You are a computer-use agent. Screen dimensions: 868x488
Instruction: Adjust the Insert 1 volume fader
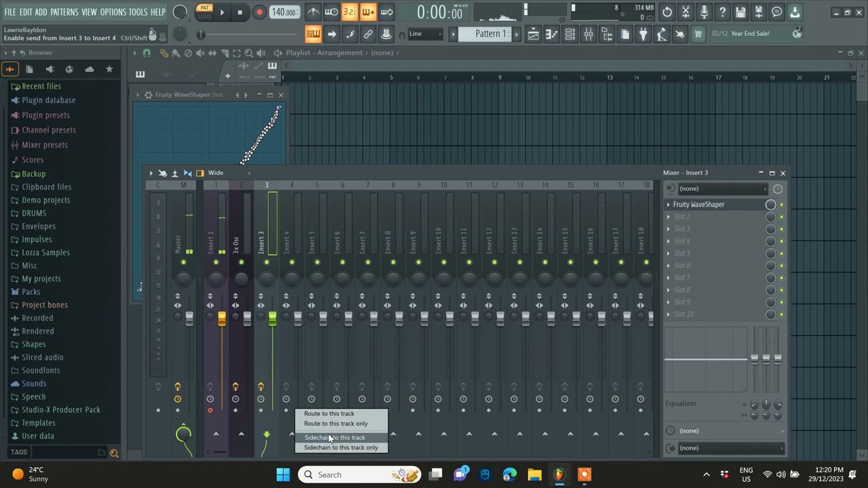[x=222, y=319]
